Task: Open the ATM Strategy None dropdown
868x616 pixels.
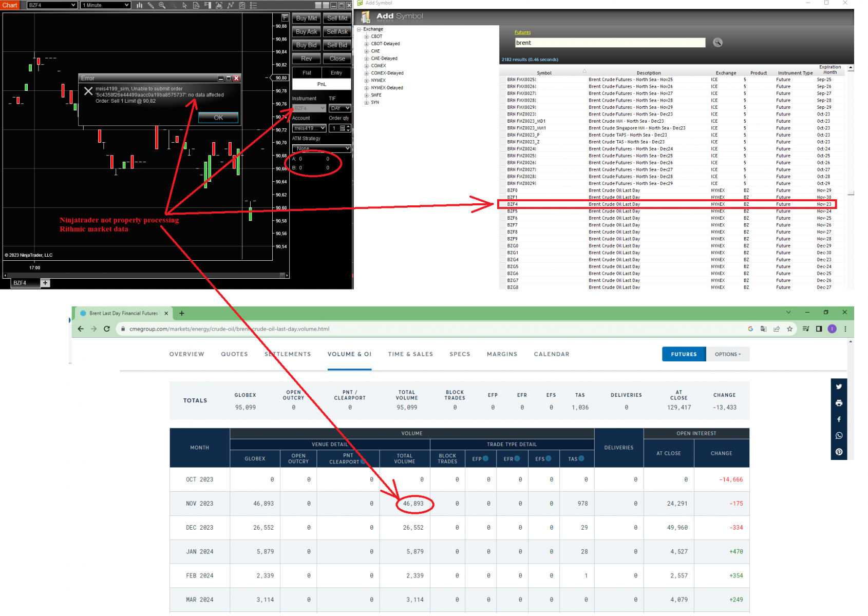Action: coord(322,148)
